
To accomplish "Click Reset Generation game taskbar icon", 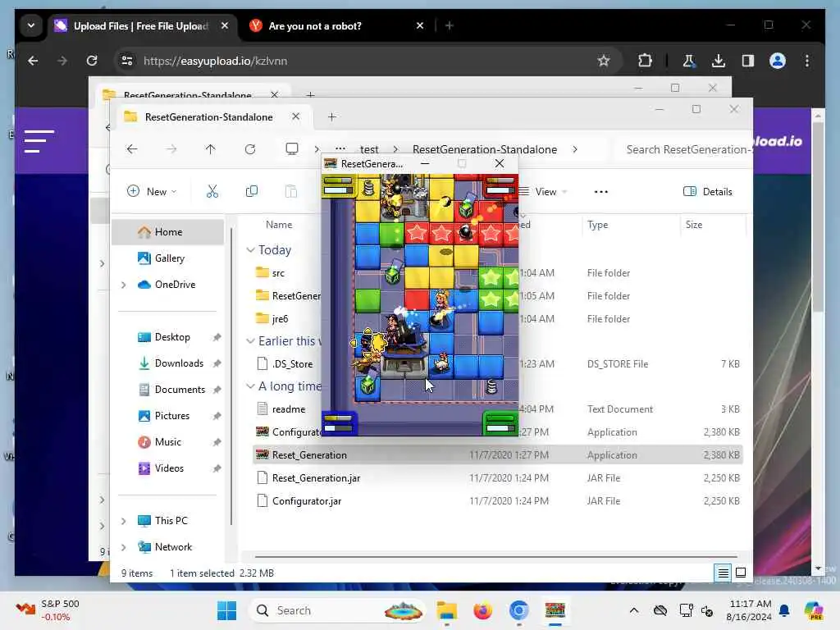I will coord(555,610).
